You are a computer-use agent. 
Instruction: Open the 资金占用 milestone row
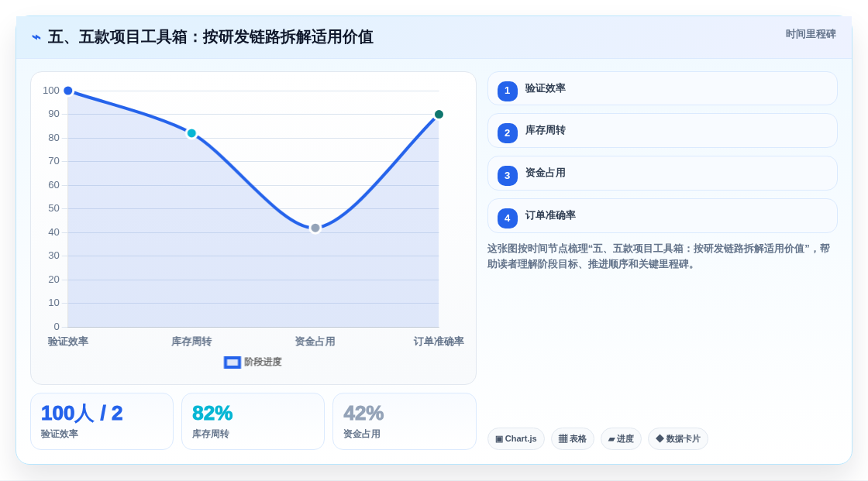coord(662,174)
